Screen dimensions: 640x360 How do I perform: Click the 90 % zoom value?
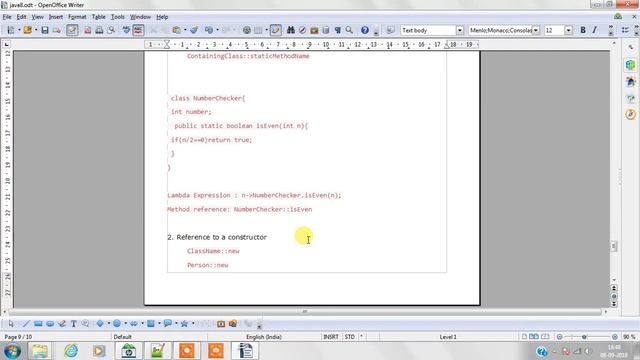tap(629, 337)
